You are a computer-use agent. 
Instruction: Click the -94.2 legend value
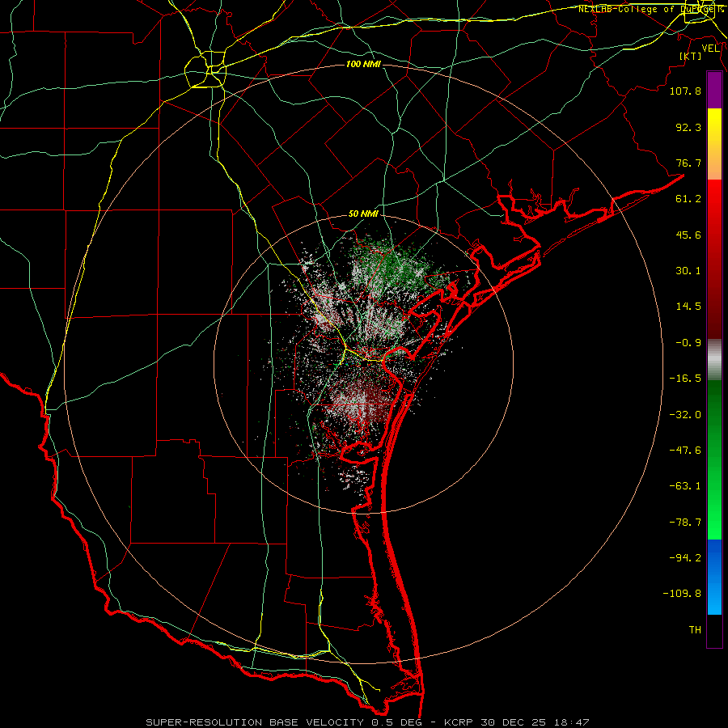[685, 558]
